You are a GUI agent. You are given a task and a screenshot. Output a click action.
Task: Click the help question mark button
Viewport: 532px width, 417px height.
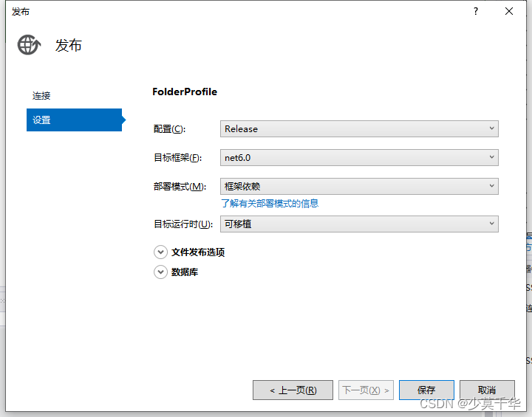tap(476, 11)
